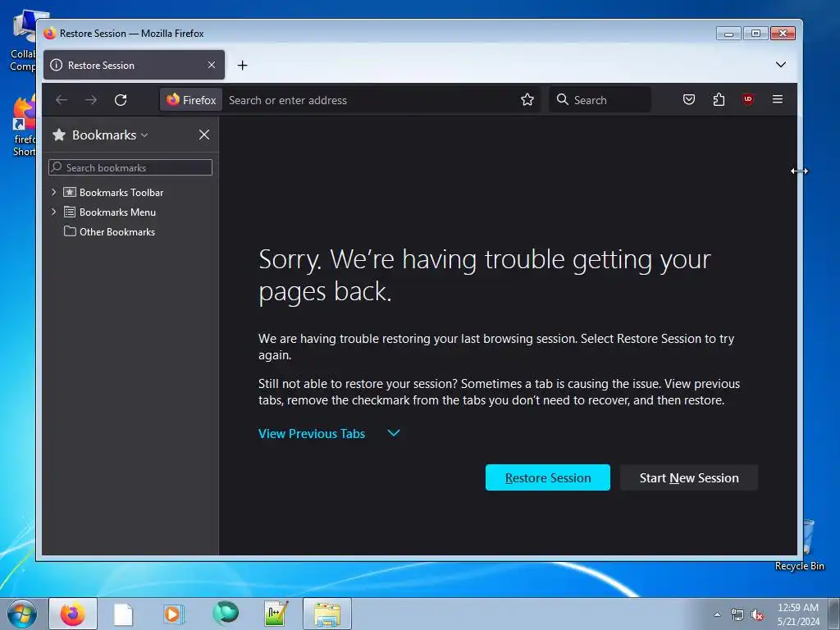840x630 pixels.
Task: Click the View Previous Tabs link
Action: [312, 433]
